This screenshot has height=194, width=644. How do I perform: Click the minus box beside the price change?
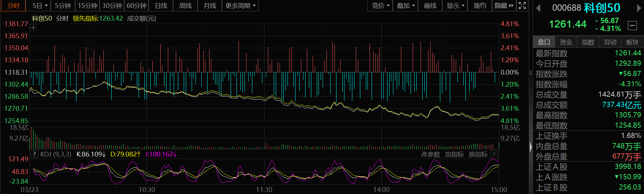[x=632, y=25]
